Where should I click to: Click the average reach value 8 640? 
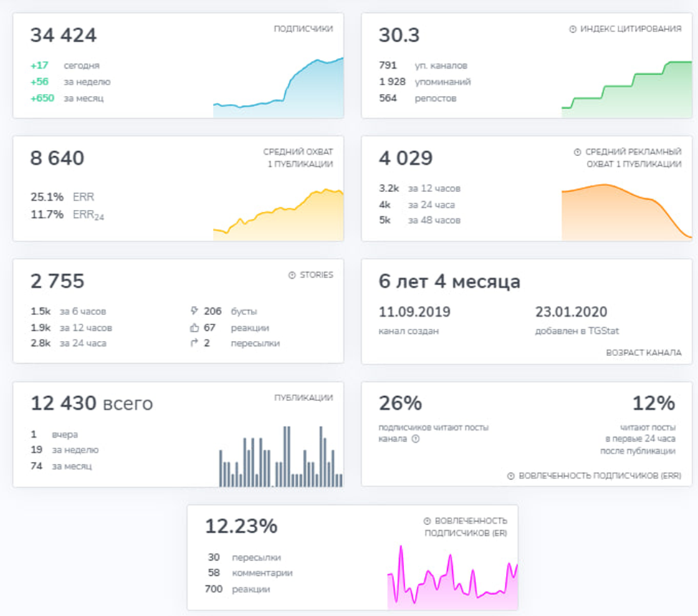pyautogui.click(x=57, y=158)
